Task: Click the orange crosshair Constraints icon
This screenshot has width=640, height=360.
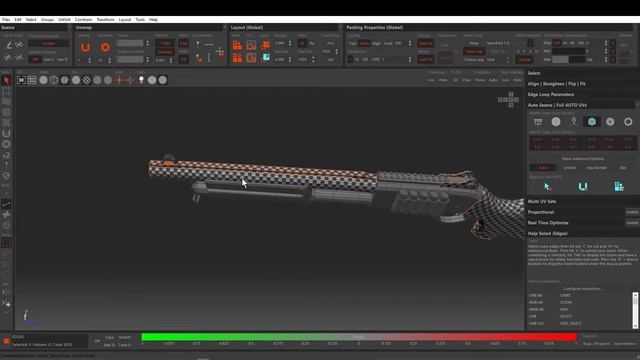Action: (x=220, y=52)
